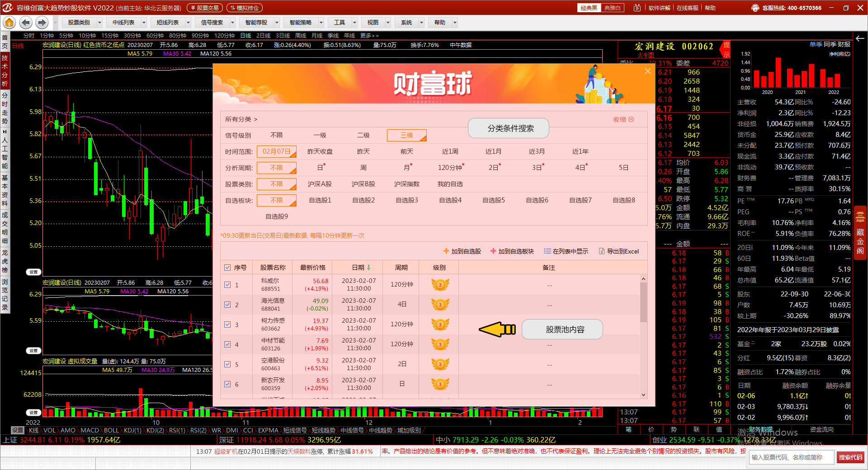
Task: Open 软件讲解 link in title bar
Action: (659, 8)
